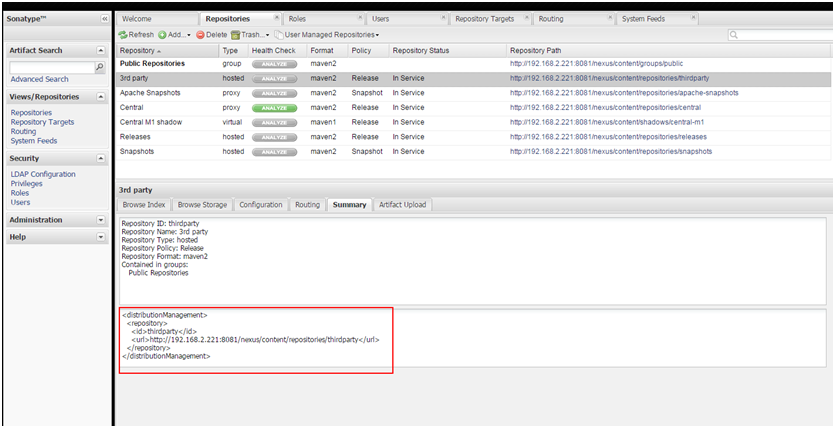Viewport: 835px width, 428px height.
Task: Open the Browse Storage tab
Action: click(202, 205)
